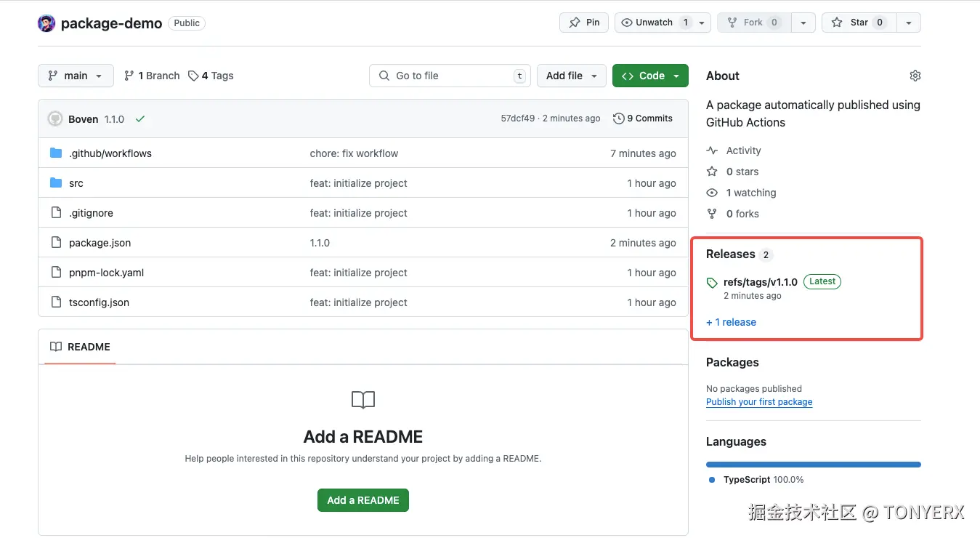Open the Publish your first package link

pos(759,402)
